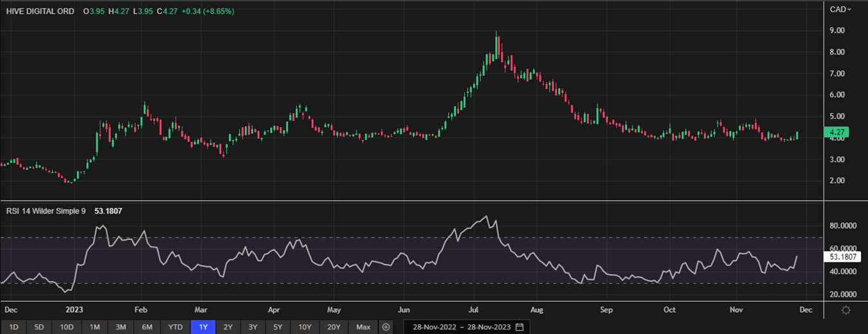Select the 1D timeframe
The width and height of the screenshot is (868, 334).
coord(14,327)
